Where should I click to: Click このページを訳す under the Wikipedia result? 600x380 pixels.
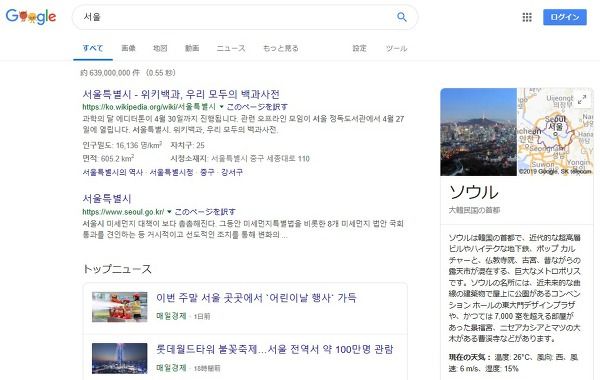coord(257,107)
